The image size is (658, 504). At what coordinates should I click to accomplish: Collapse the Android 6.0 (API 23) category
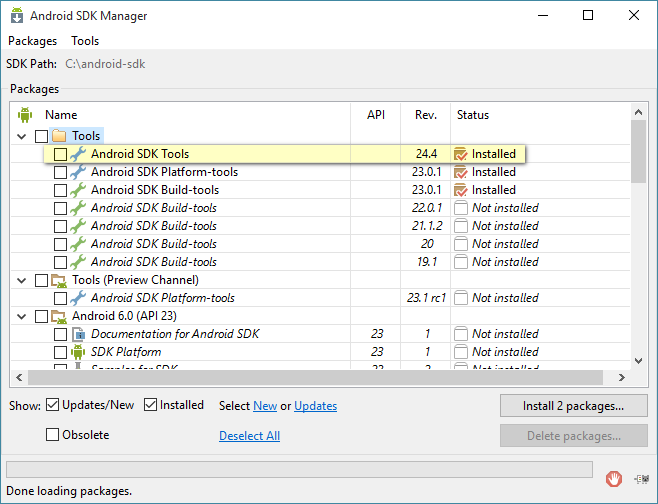click(22, 316)
